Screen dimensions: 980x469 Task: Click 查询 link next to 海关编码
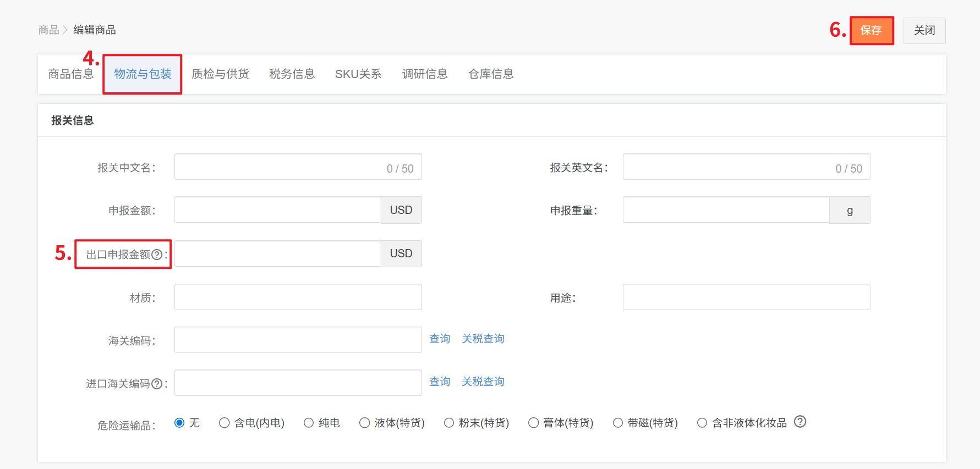tap(440, 339)
